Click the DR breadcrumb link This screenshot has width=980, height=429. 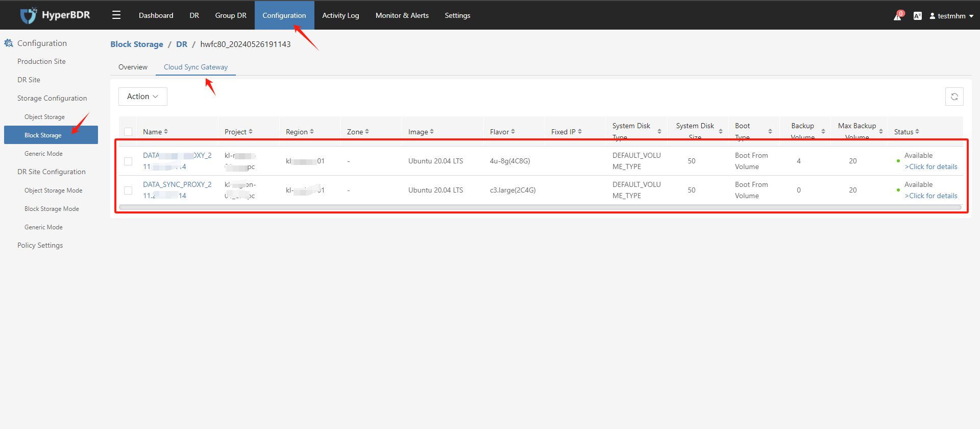tap(182, 44)
